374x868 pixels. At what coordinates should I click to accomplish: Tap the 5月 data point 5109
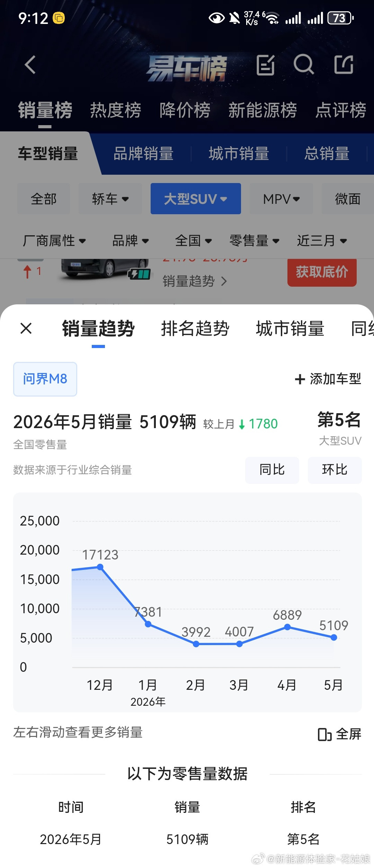[334, 637]
